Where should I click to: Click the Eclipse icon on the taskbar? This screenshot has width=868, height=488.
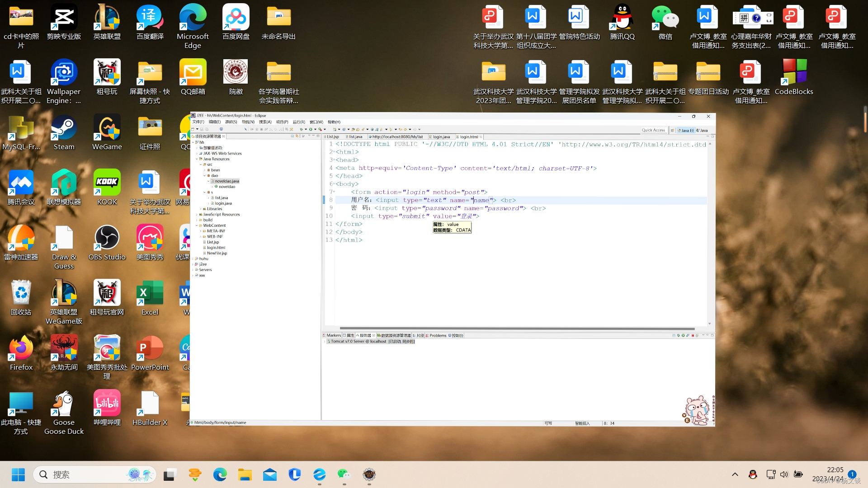(x=369, y=474)
